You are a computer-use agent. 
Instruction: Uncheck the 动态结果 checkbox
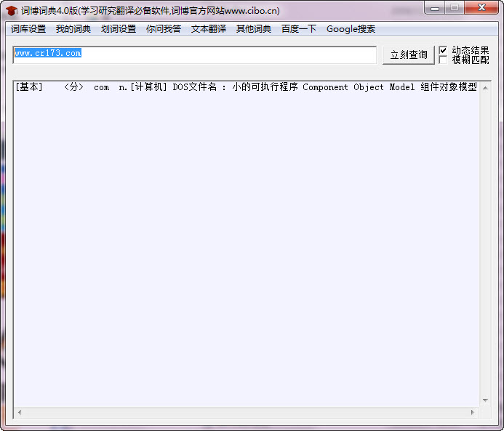click(443, 50)
